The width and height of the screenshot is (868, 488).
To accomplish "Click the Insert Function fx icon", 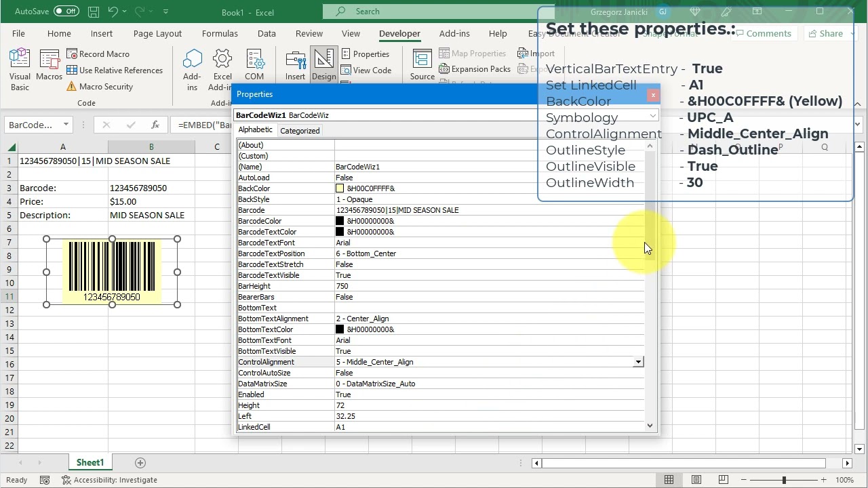I will pos(155,125).
